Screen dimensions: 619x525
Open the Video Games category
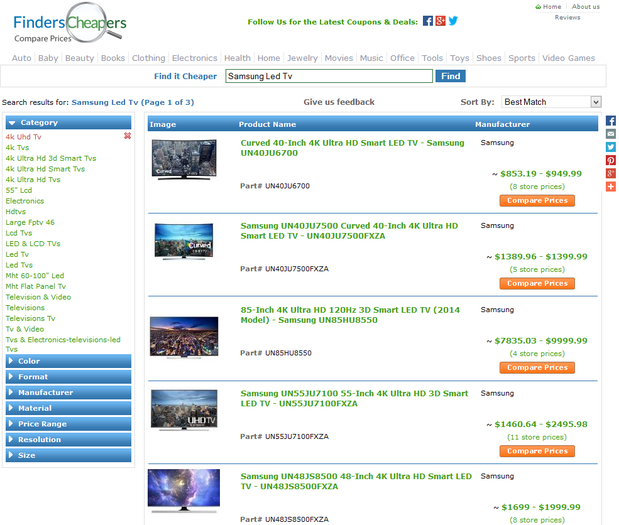coord(568,58)
